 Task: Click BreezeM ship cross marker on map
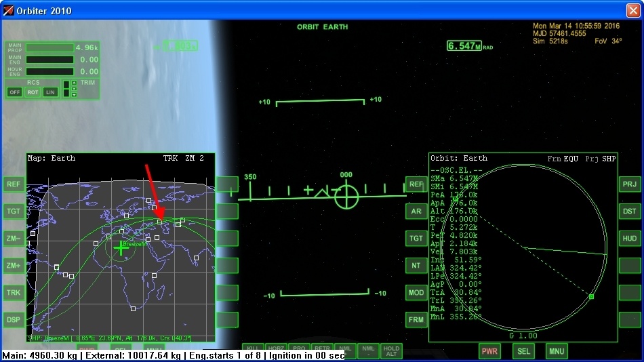coord(121,248)
